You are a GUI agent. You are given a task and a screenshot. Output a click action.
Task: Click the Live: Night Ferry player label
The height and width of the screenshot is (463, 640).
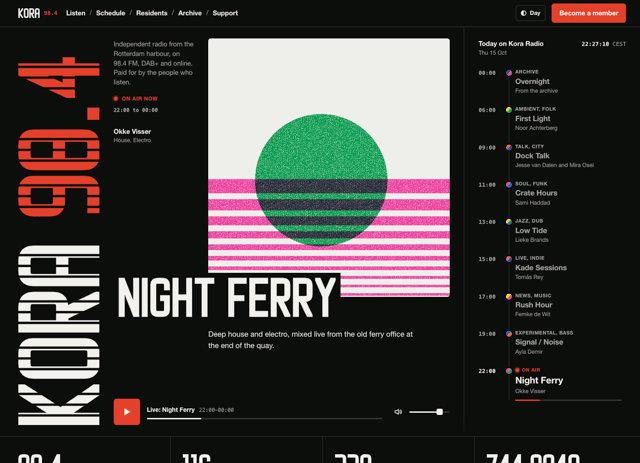tap(171, 410)
